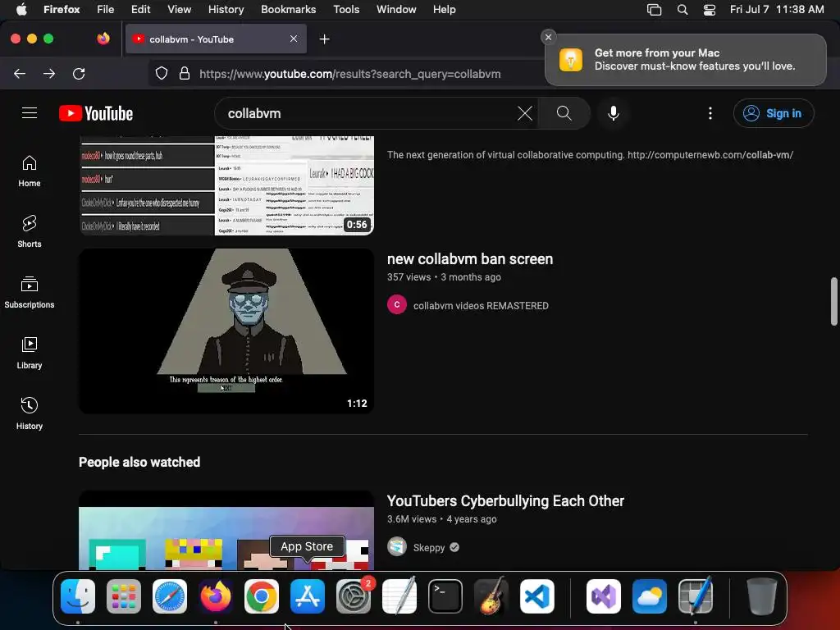
Task: Open the Weather app from the Dock
Action: [x=650, y=596]
